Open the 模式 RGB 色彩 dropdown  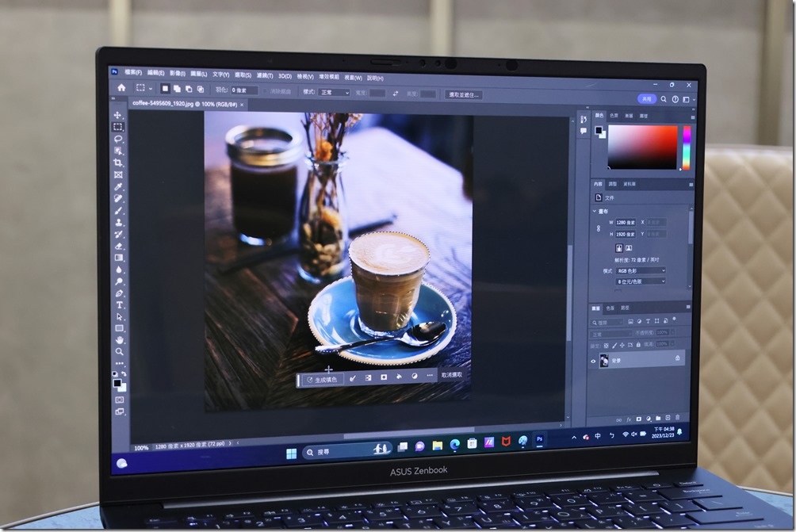click(640, 270)
